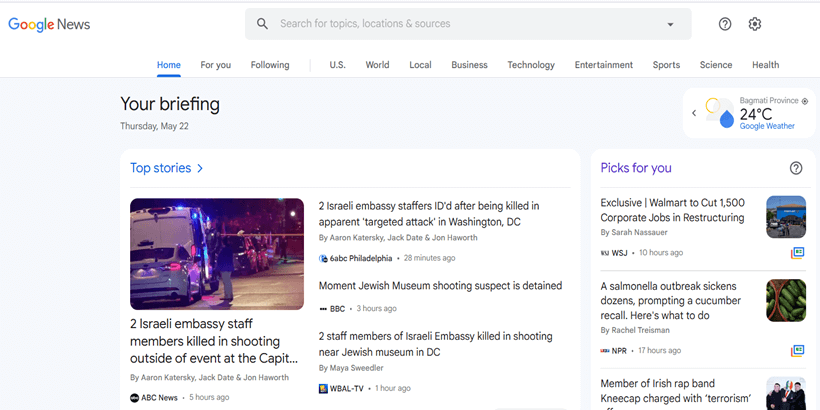Open '2 Israeli embassy staff members killed' headline

click(x=214, y=341)
